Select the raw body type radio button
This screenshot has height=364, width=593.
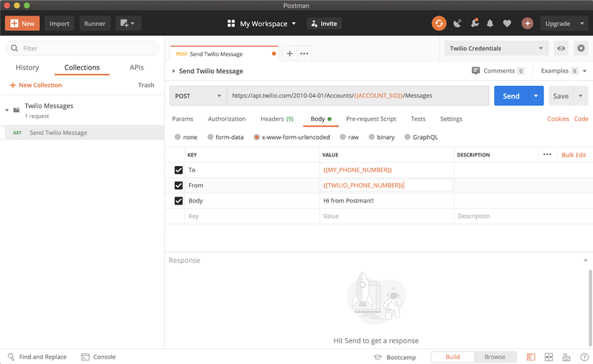(x=343, y=137)
